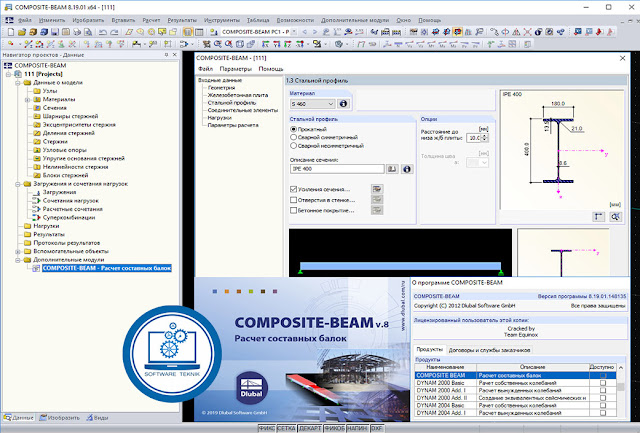This screenshot has width=640, height=433.
Task: Collapse the Данные о модели folder
Action: 18,82
